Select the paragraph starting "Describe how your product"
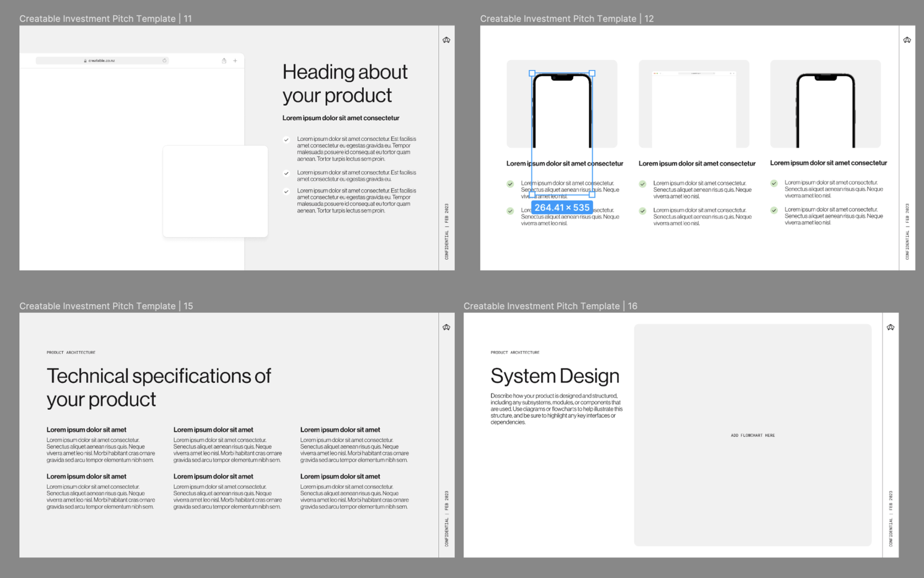The image size is (924, 578). [557, 409]
